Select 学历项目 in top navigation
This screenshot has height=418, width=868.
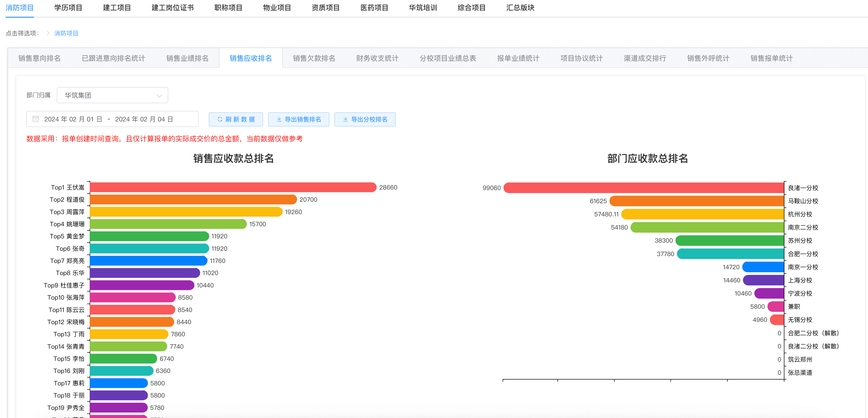click(x=68, y=8)
